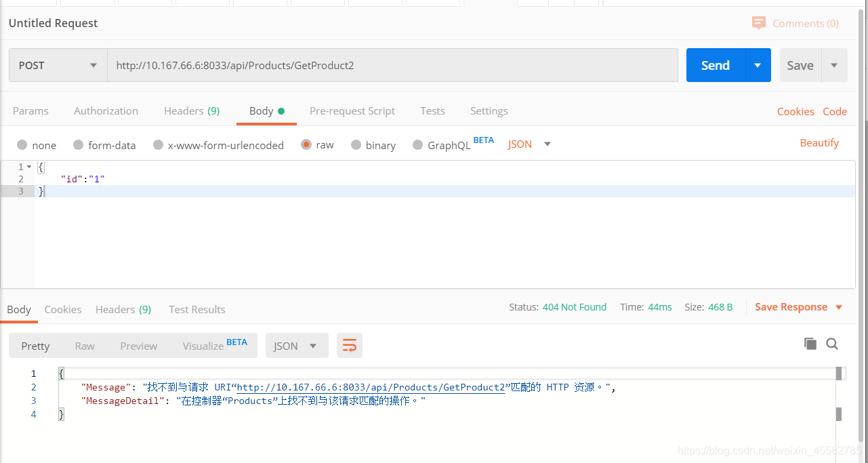Image resolution: width=868 pixels, height=463 pixels.
Task: Select the binary body type
Action: click(x=356, y=144)
